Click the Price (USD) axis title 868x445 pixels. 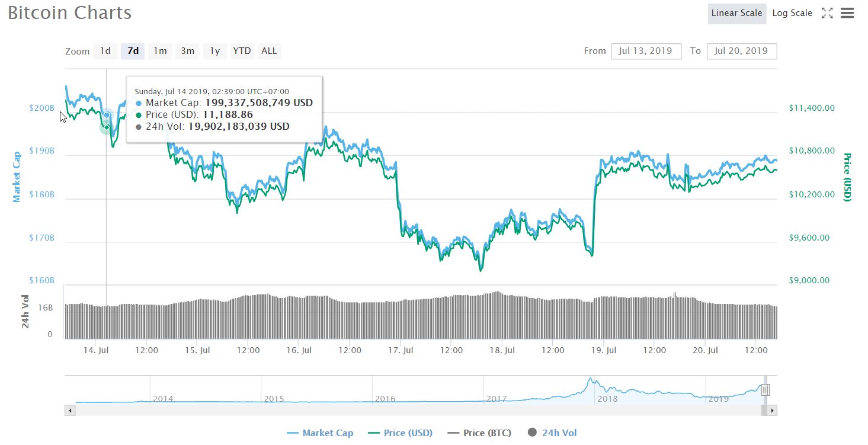pyautogui.click(x=847, y=177)
